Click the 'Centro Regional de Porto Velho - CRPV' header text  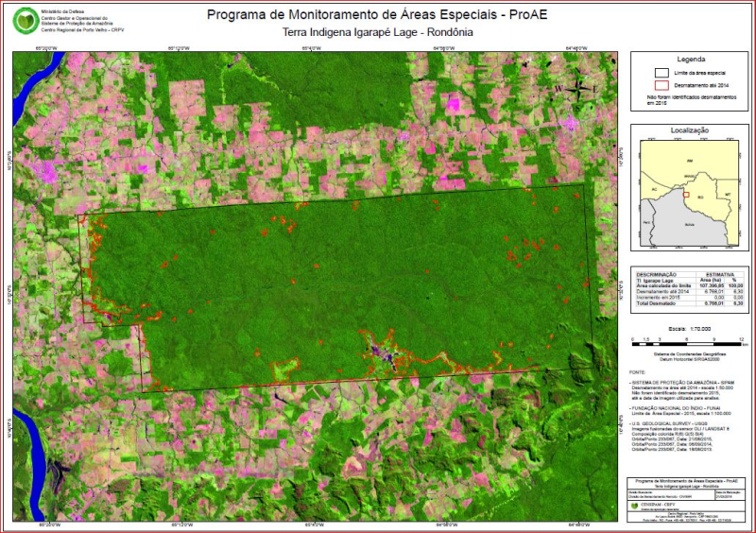pos(82,30)
